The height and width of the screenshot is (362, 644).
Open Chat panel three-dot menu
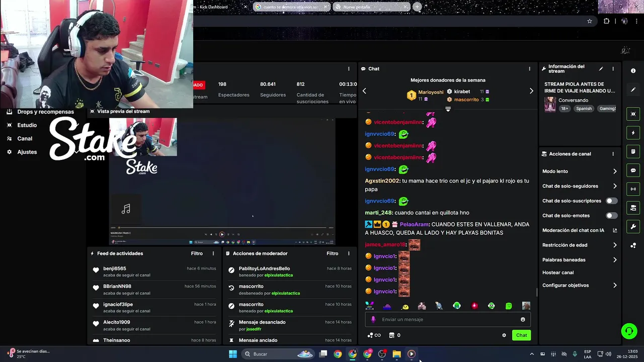coord(529,69)
